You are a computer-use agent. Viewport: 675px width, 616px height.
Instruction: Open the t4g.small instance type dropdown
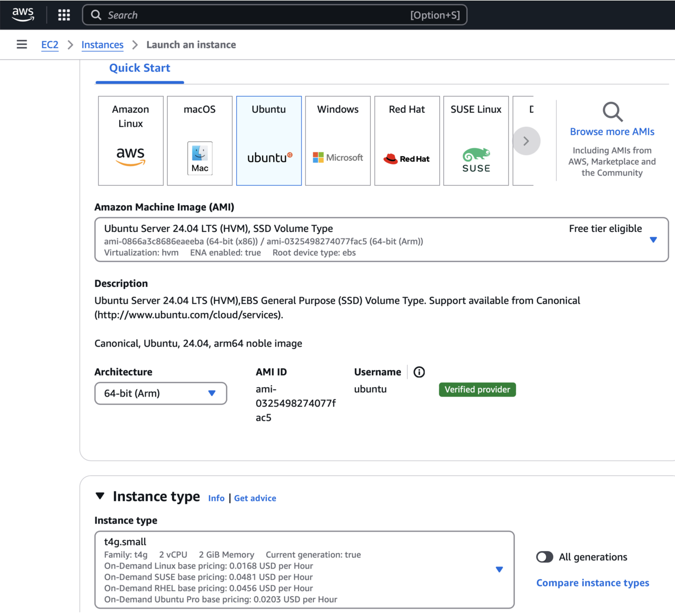tap(304, 570)
